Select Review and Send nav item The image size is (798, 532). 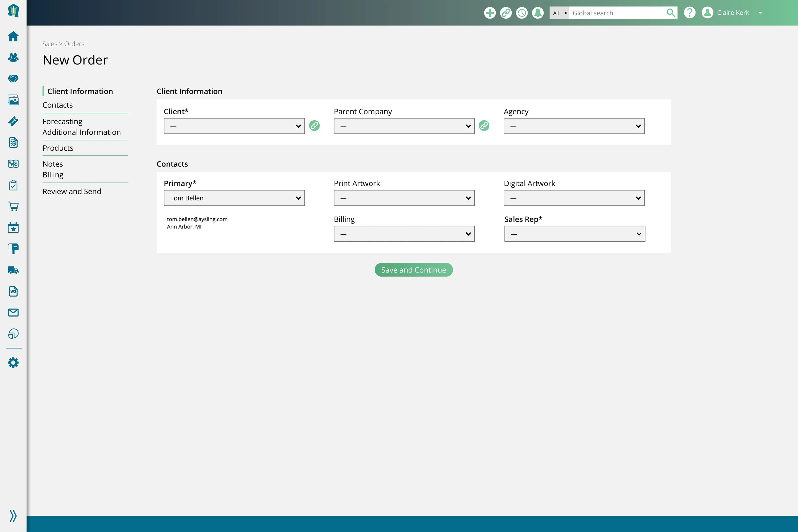(x=72, y=191)
